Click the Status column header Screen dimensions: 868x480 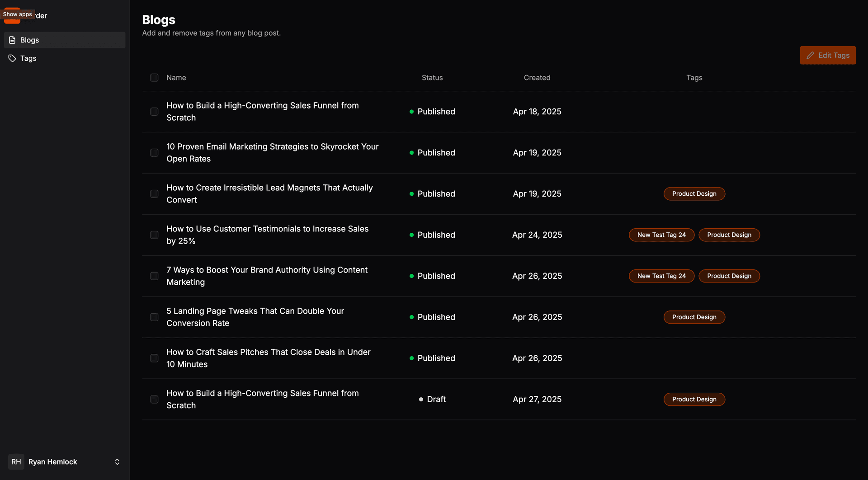point(432,78)
